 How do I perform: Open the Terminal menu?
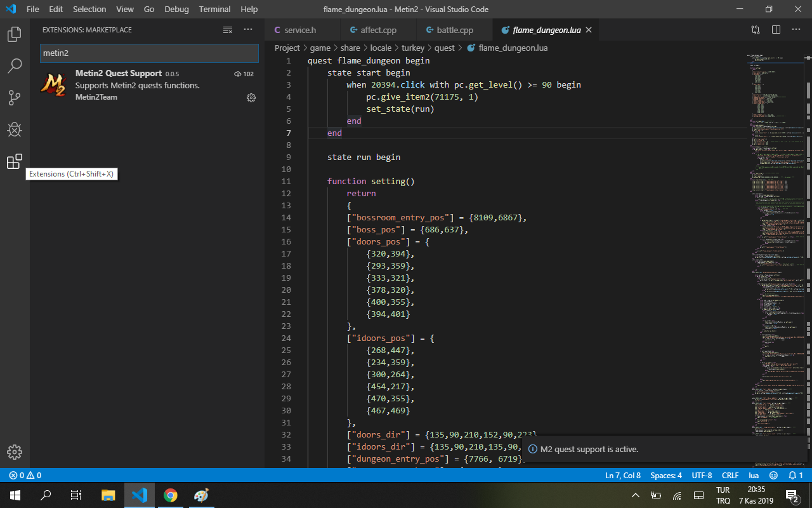(x=214, y=10)
